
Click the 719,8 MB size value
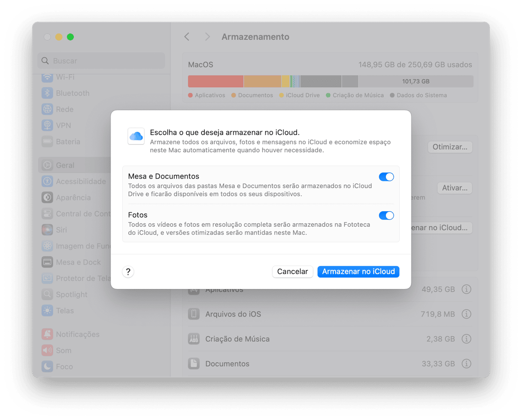pyautogui.click(x=437, y=314)
